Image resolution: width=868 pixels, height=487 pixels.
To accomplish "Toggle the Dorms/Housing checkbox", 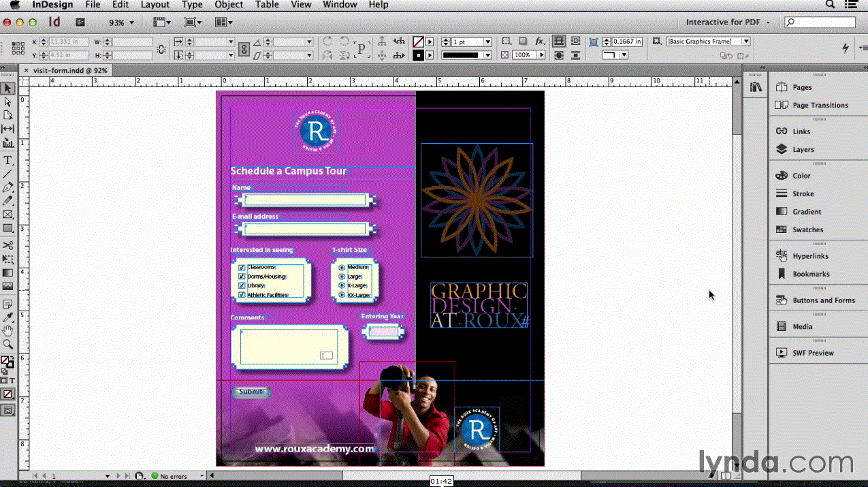I will (x=242, y=277).
